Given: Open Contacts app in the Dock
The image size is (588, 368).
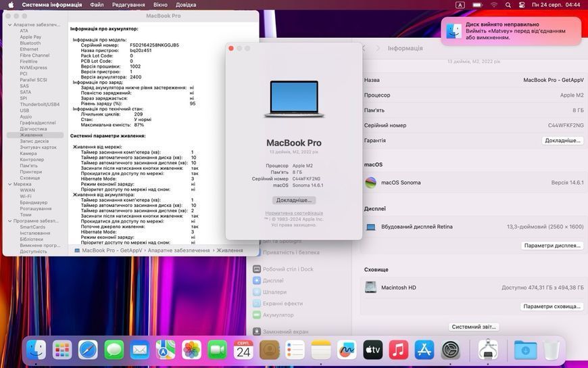Looking at the screenshot, I should [269, 350].
